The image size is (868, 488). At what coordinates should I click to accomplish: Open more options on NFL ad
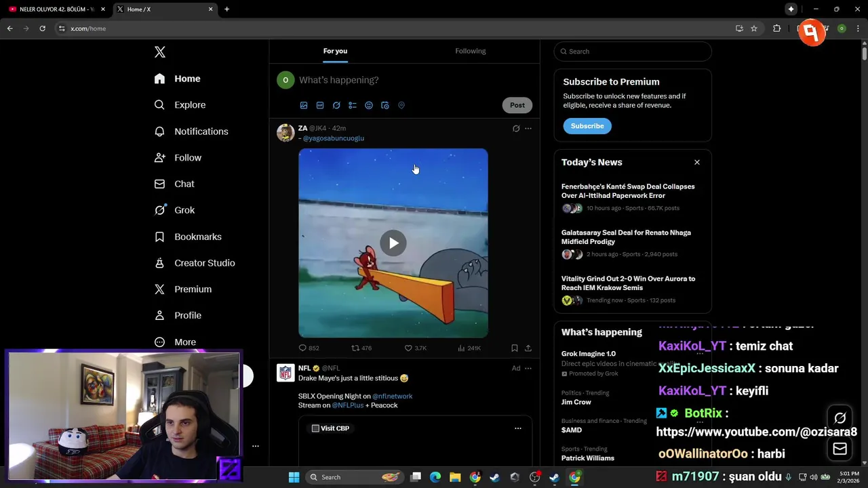[x=528, y=369]
